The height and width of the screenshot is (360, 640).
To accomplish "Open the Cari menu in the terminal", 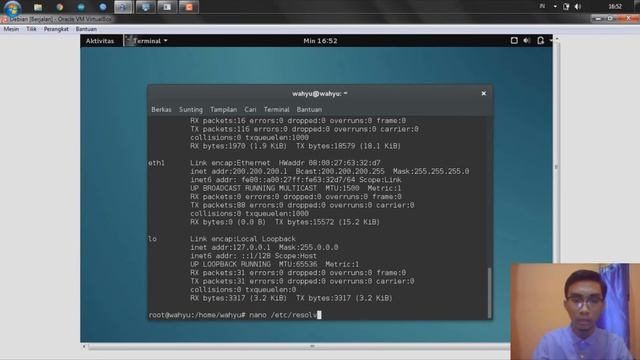I will [250, 109].
